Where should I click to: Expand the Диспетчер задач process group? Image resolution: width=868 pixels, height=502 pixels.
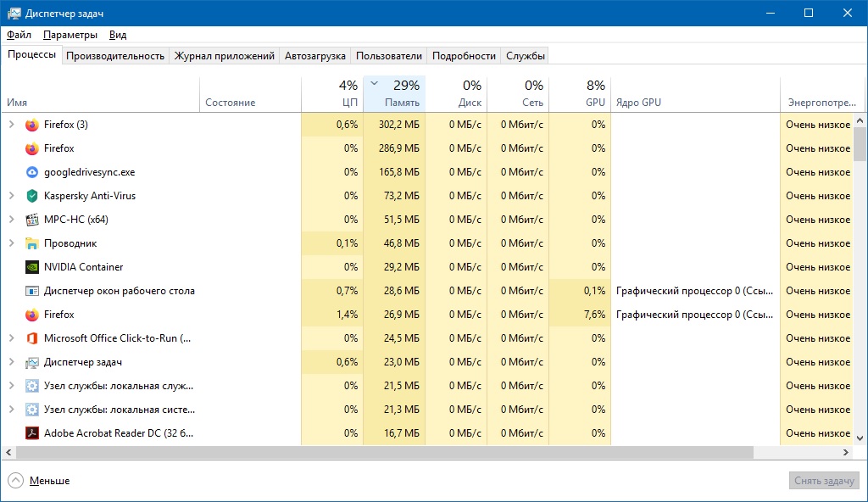(11, 362)
